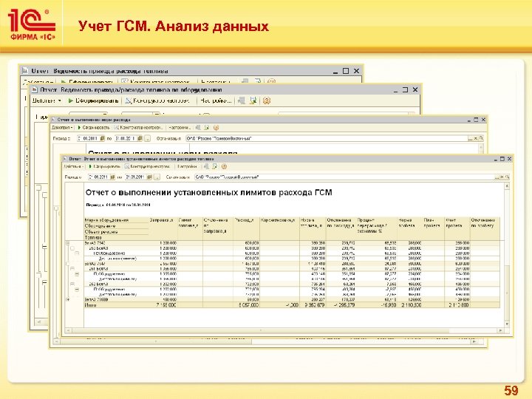
Task: Click the Расход, л column header
Action: click(244, 220)
